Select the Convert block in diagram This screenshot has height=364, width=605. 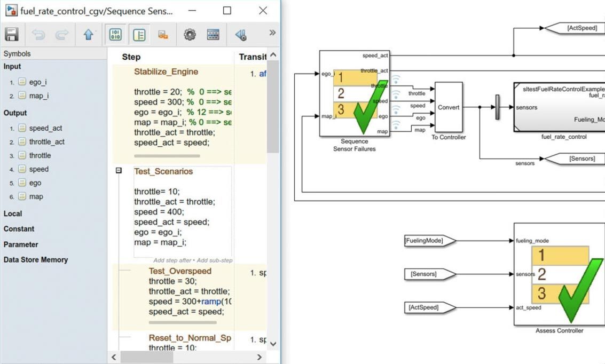pyautogui.click(x=449, y=107)
